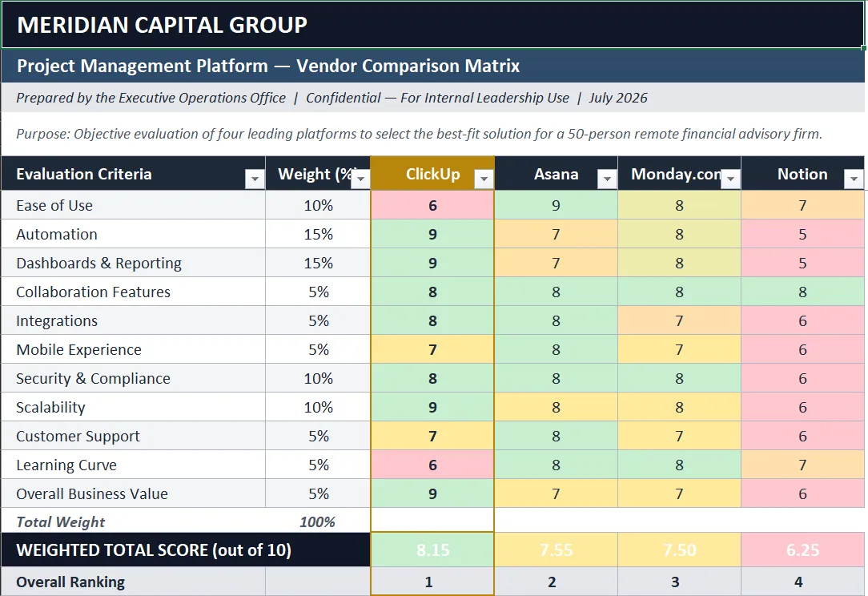Select Notion's ranking cell showing 4
868x596 pixels.
click(802, 582)
